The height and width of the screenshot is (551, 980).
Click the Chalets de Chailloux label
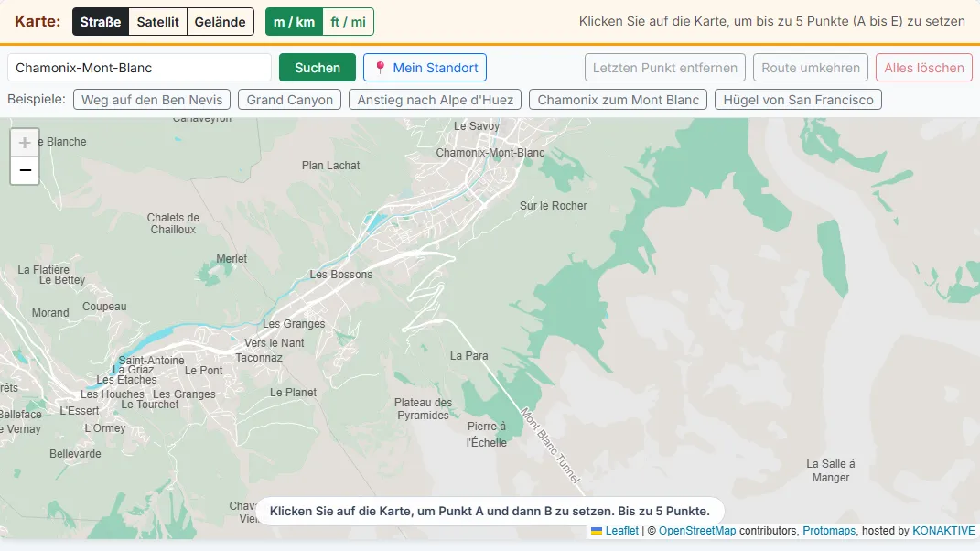[173, 223]
